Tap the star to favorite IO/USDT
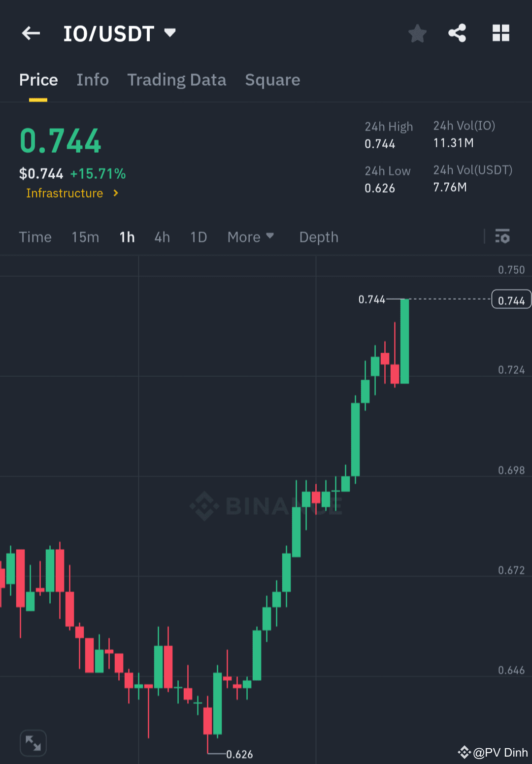The image size is (532, 764). (417, 33)
